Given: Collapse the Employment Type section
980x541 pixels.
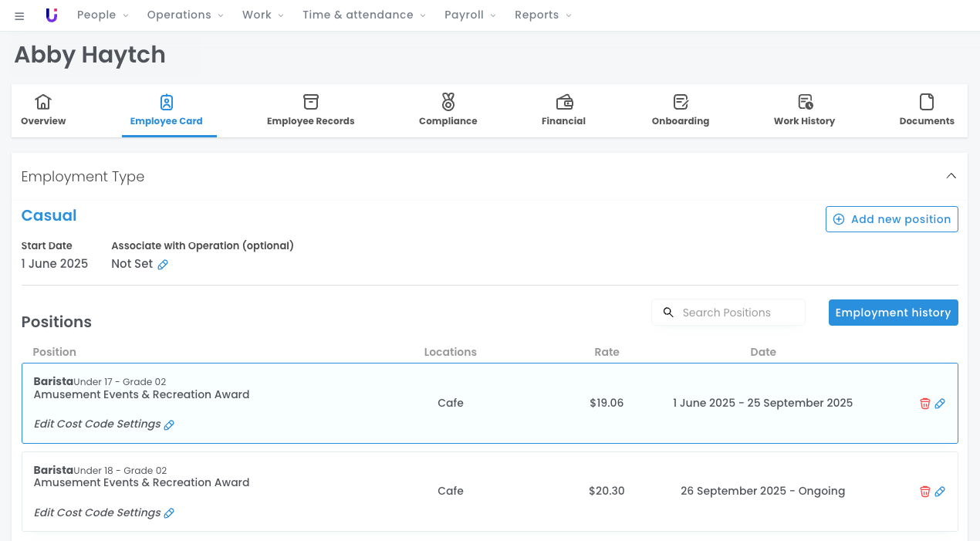Looking at the screenshot, I should click(951, 176).
